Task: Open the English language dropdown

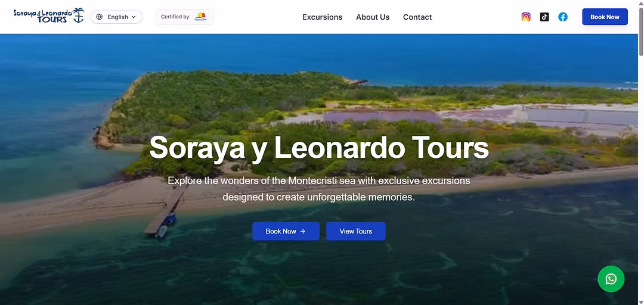Action: pos(116,17)
